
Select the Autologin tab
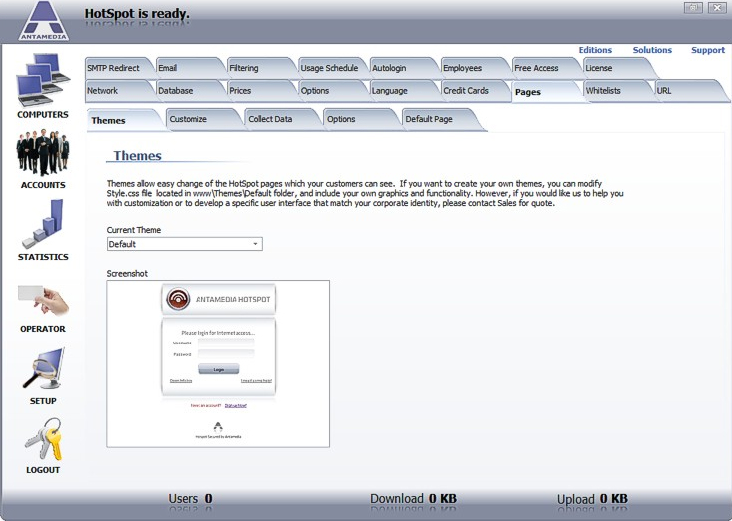pyautogui.click(x=403, y=68)
